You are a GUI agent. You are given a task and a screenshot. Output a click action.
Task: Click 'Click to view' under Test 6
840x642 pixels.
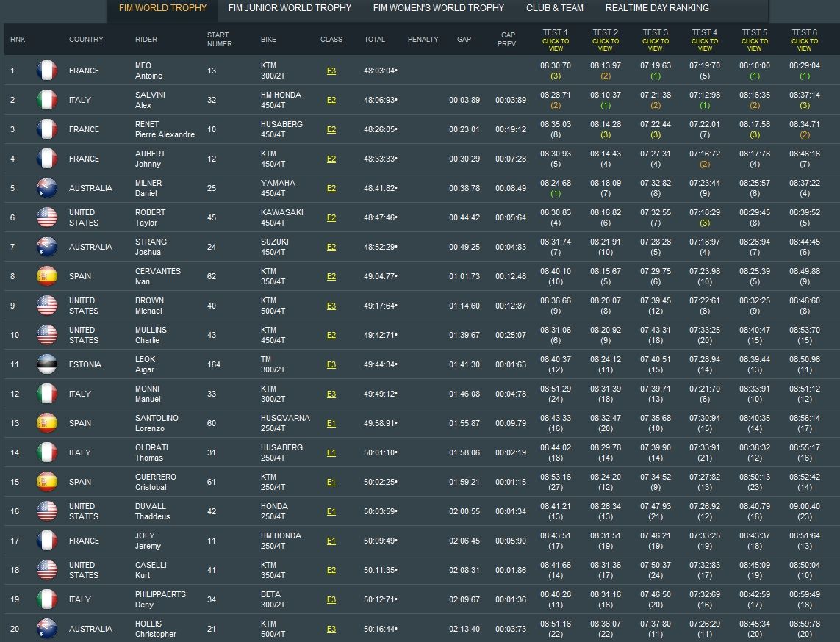point(804,45)
